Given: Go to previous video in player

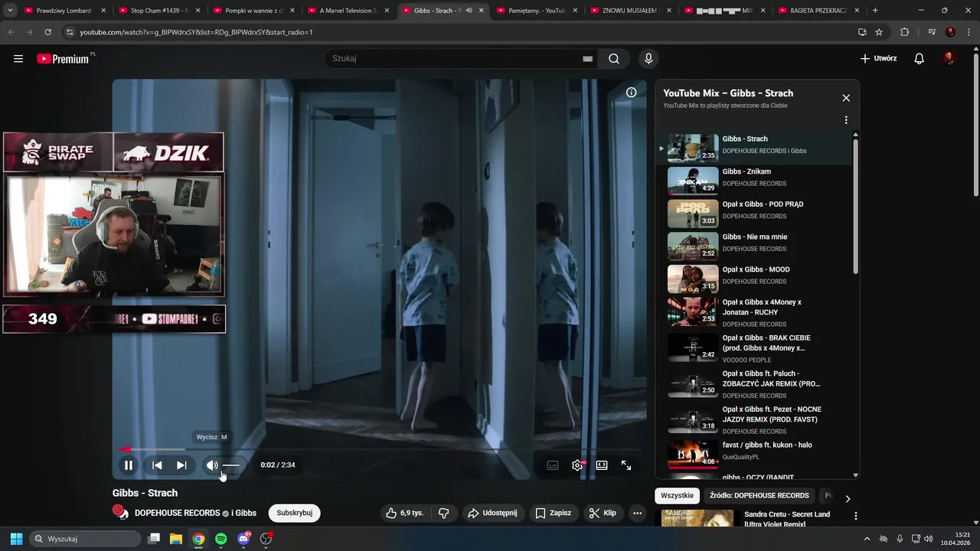Looking at the screenshot, I should pos(157,465).
